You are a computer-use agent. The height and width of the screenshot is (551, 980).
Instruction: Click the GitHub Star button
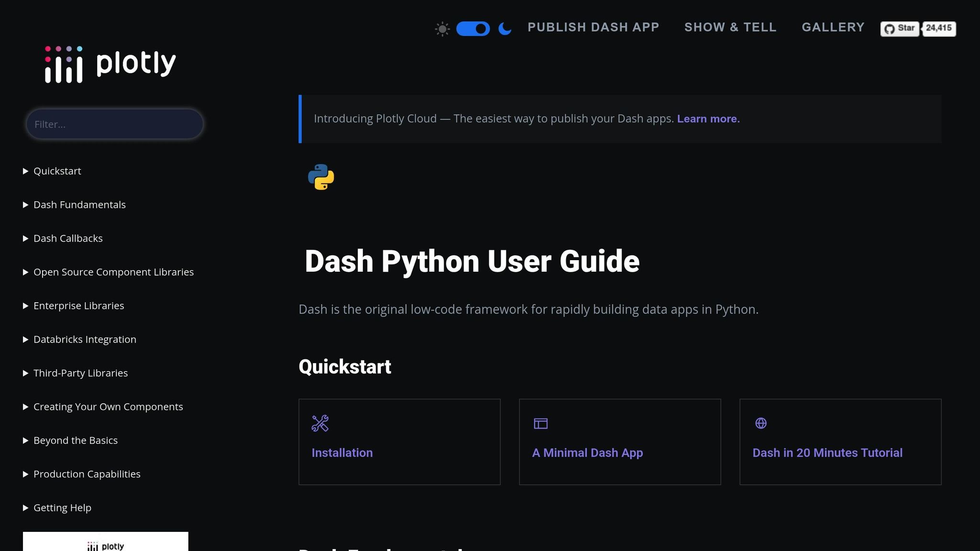(x=900, y=28)
